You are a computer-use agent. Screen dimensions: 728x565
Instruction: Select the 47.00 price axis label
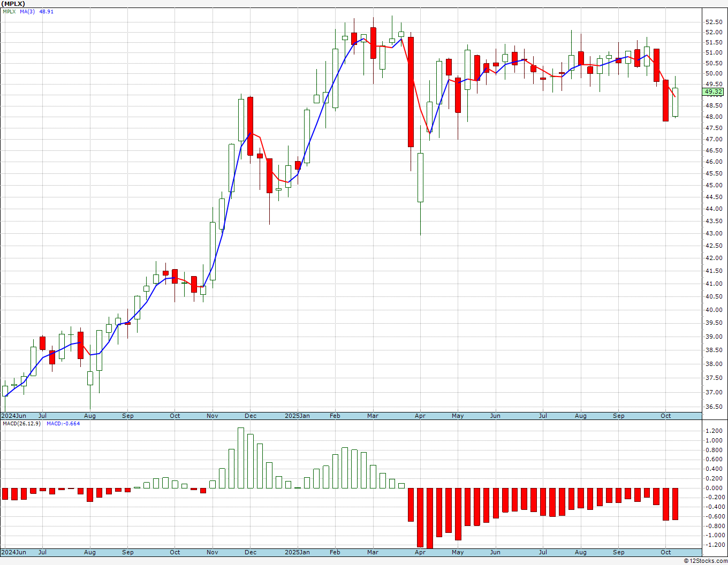pyautogui.click(x=714, y=139)
